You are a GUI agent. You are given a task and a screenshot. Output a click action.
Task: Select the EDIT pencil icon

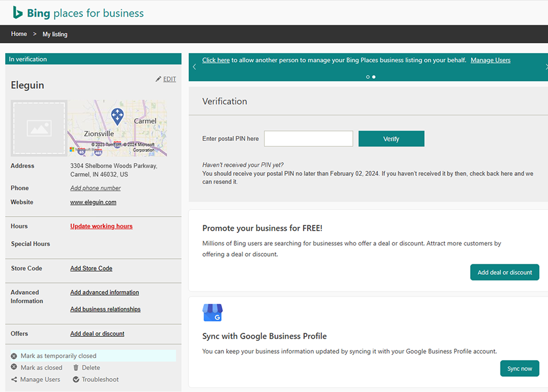[x=159, y=79]
